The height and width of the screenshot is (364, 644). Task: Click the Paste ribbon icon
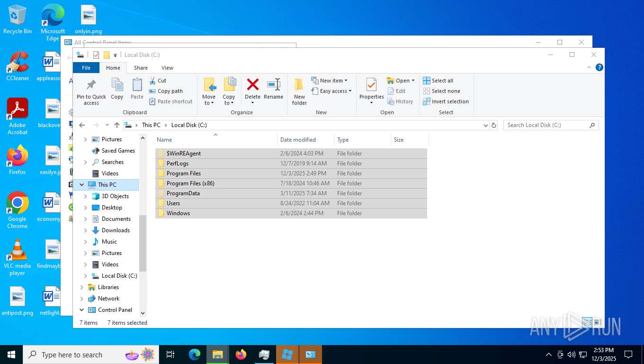(137, 89)
